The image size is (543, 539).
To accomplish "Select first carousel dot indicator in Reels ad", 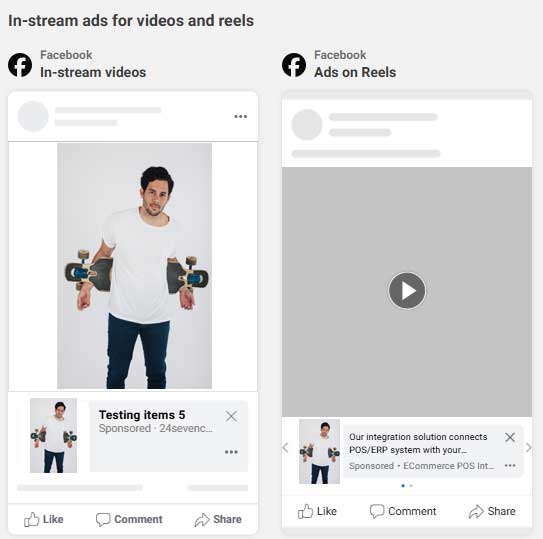I will (x=403, y=486).
